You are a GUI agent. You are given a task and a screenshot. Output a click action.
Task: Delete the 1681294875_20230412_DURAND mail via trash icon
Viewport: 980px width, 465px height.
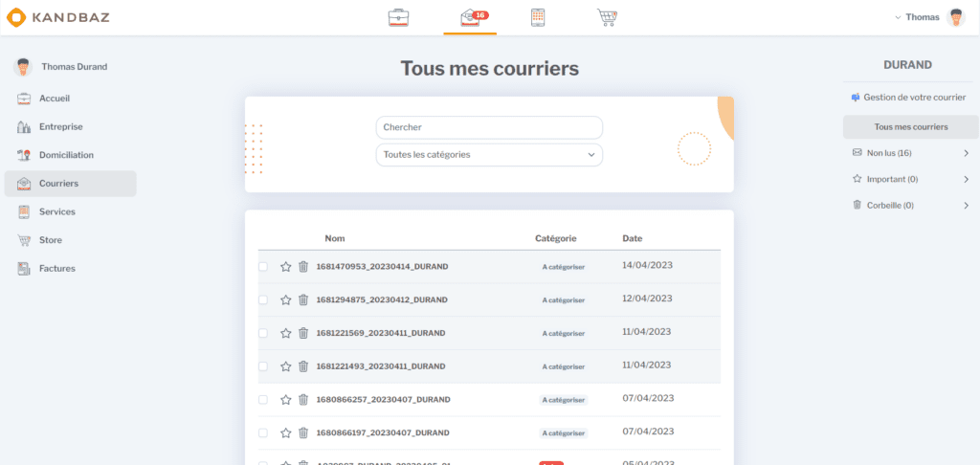click(303, 300)
